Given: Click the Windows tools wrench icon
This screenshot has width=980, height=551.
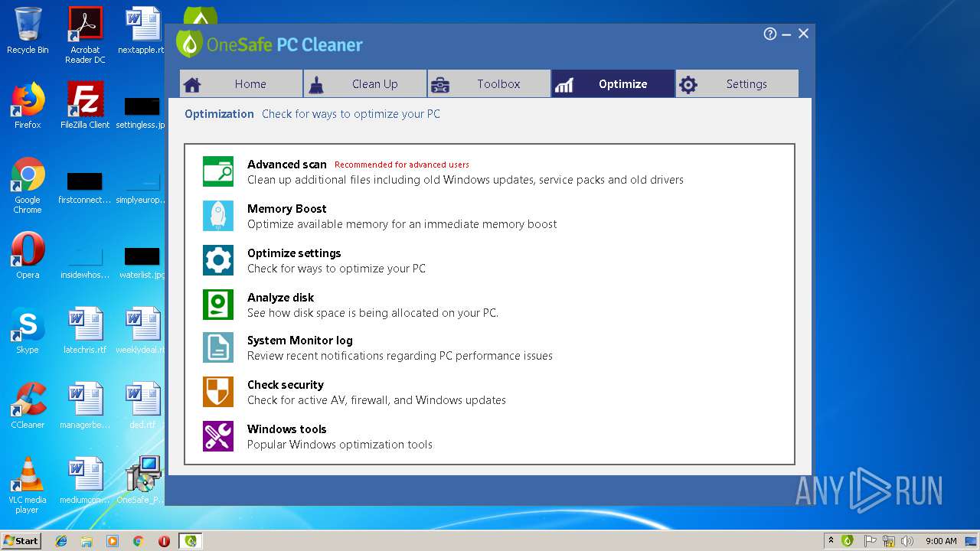Looking at the screenshot, I should [x=218, y=436].
